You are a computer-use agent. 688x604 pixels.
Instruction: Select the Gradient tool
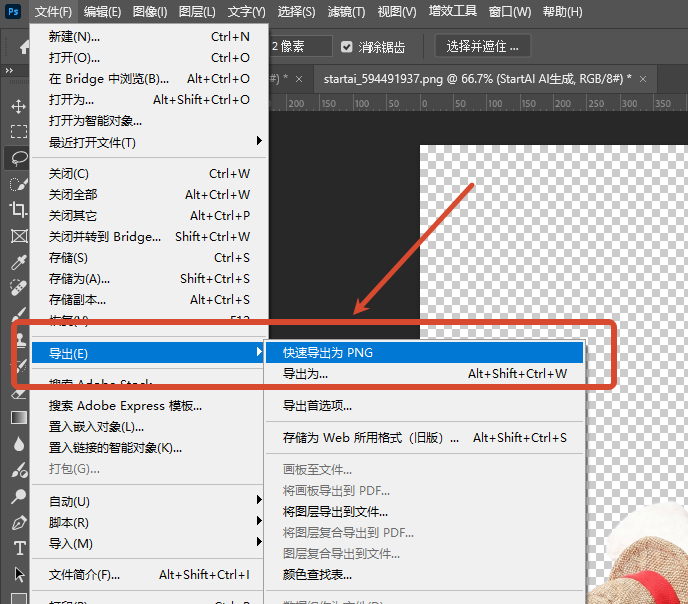pyautogui.click(x=19, y=418)
